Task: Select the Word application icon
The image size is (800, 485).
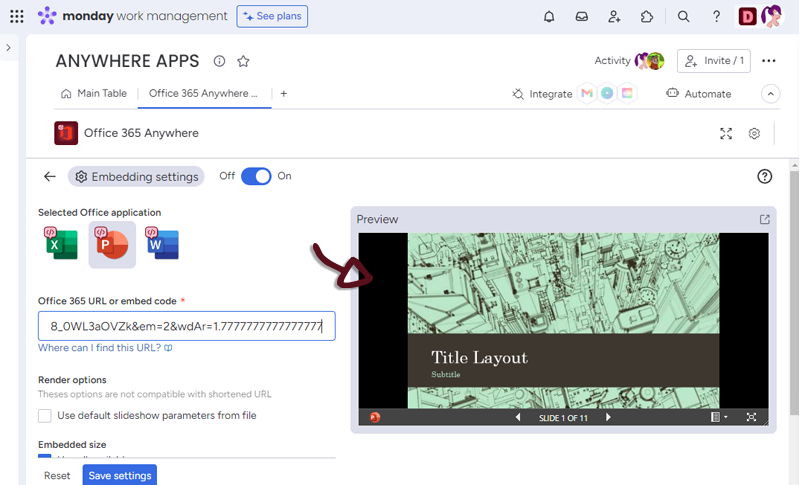Action: point(163,244)
